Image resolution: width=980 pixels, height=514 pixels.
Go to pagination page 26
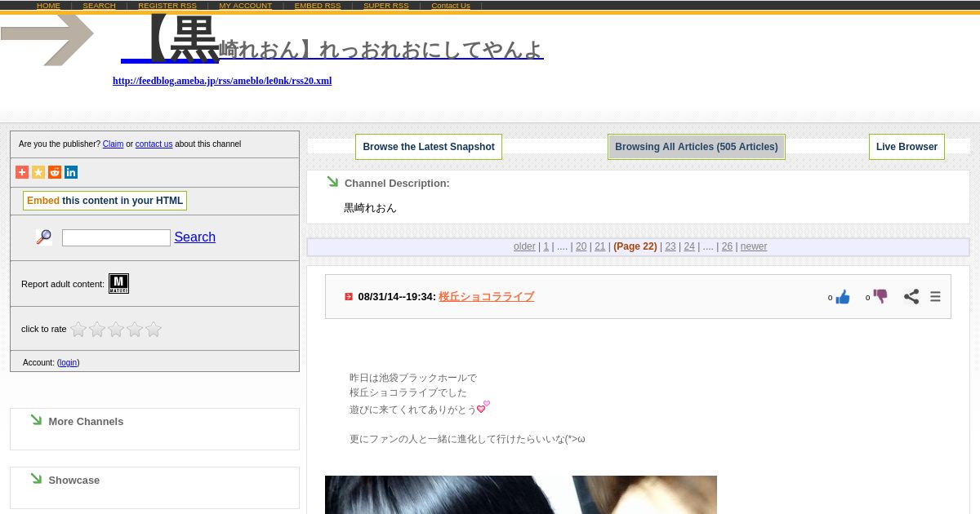[x=727, y=246]
